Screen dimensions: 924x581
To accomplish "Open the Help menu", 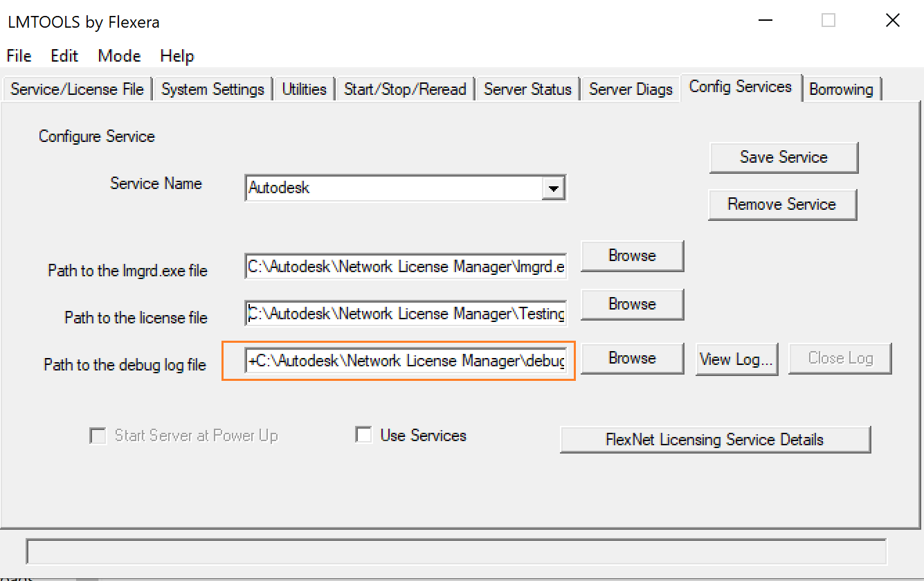I will (177, 56).
